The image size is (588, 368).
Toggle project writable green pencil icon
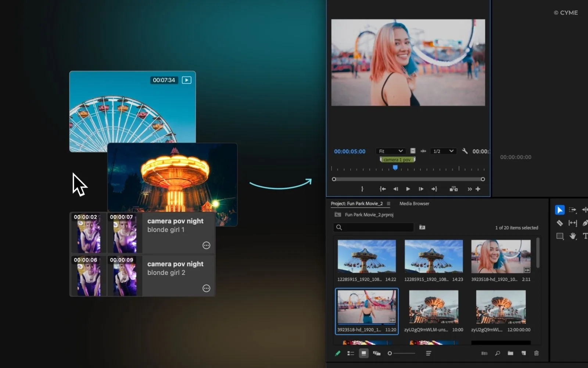pos(337,353)
